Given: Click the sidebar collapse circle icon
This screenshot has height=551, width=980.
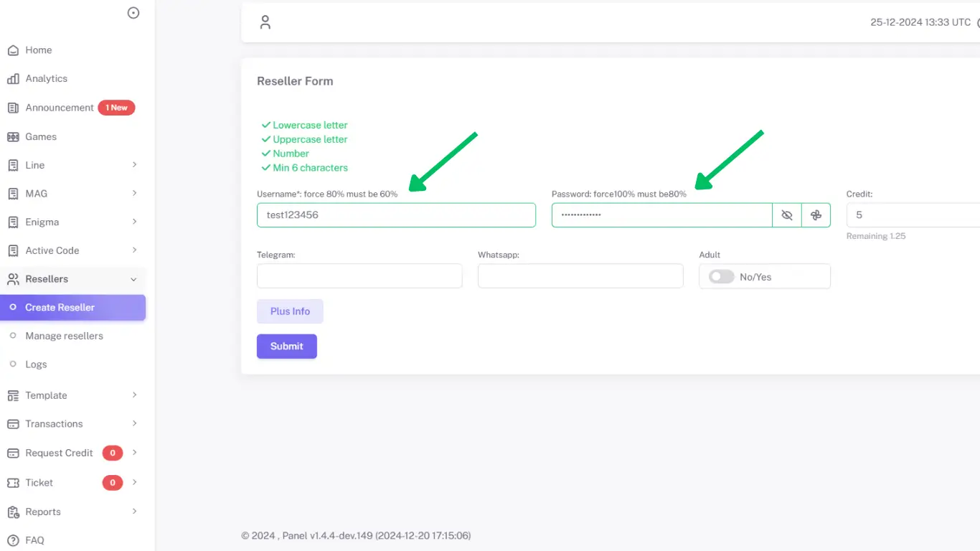Looking at the screenshot, I should pos(133,13).
